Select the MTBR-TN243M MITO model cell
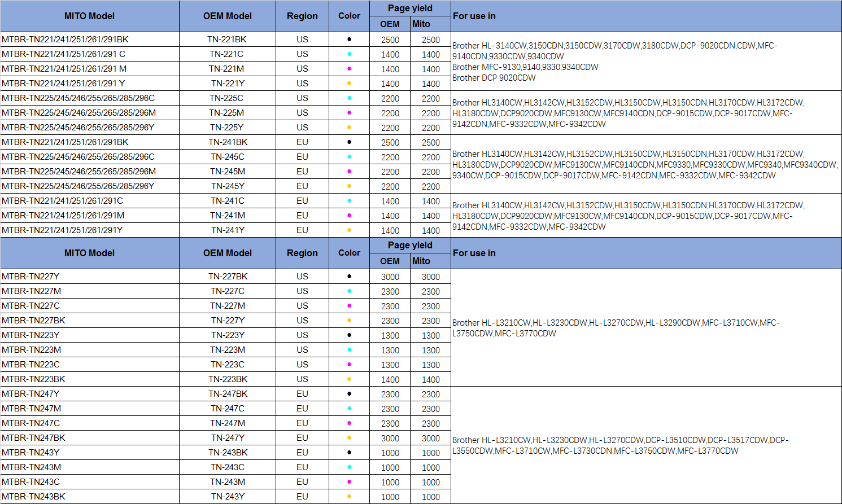Image resolution: width=842 pixels, height=504 pixels. click(x=90, y=467)
